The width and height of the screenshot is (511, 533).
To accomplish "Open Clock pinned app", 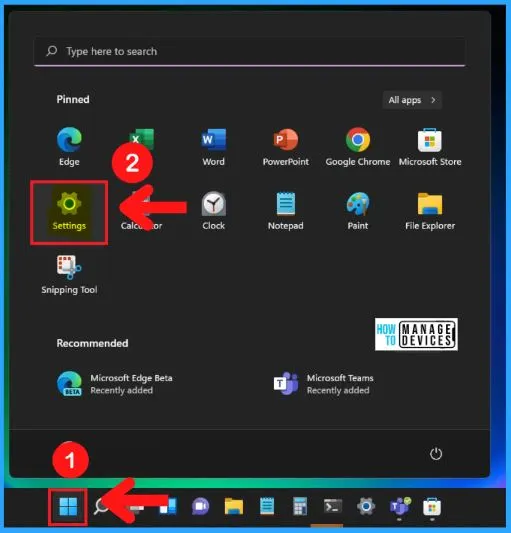I will (214, 211).
